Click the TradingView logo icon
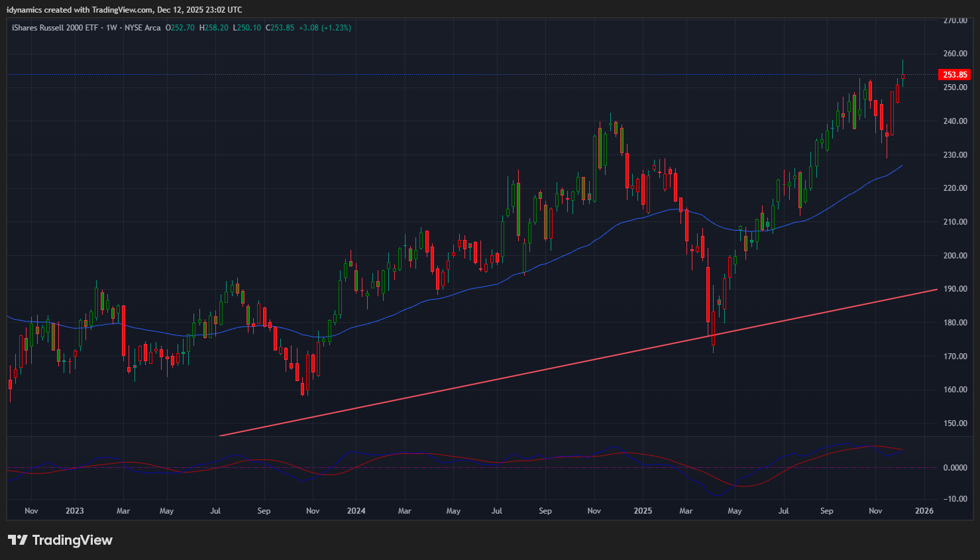This screenshot has height=560, width=980. [18, 540]
